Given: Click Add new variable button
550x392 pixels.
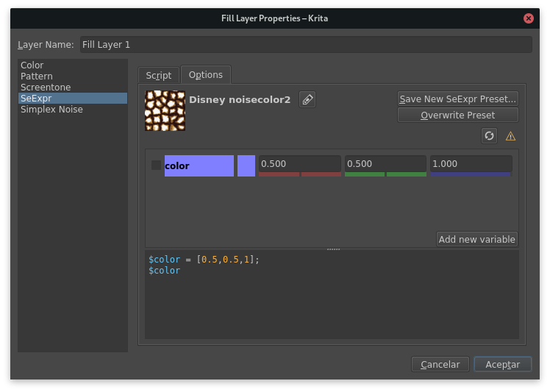Looking at the screenshot, I should 477,239.
